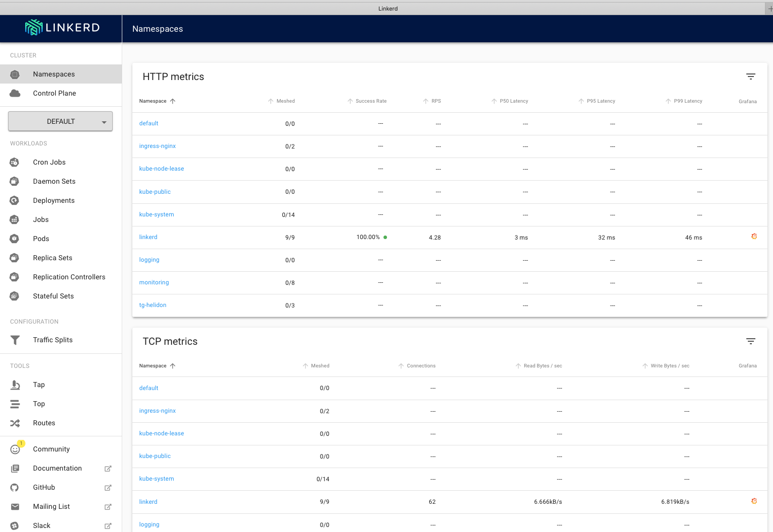Go to Control Plane menu item
The height and width of the screenshot is (532, 773).
coord(61,93)
